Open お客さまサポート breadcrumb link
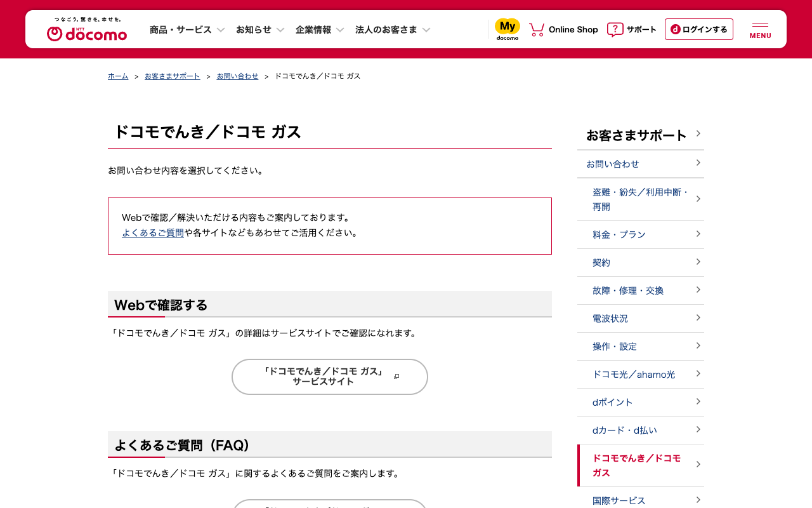 (x=172, y=76)
